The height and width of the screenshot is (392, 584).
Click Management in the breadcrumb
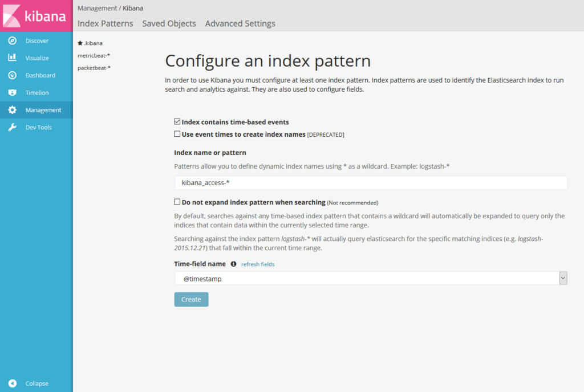(97, 8)
